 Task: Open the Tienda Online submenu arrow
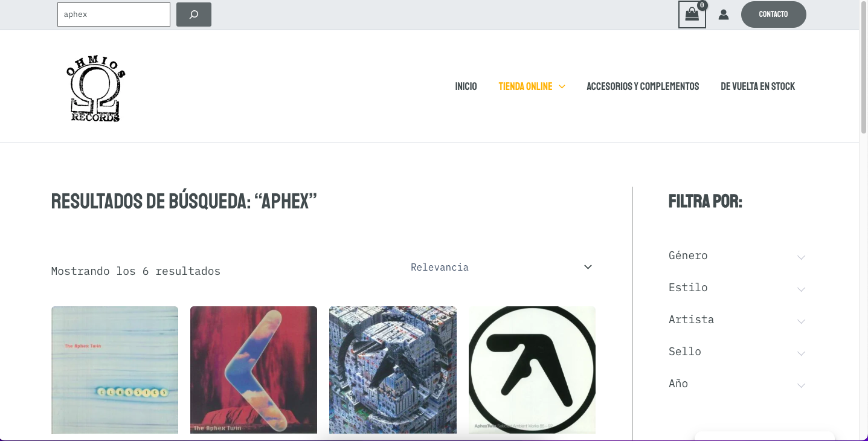(x=562, y=86)
